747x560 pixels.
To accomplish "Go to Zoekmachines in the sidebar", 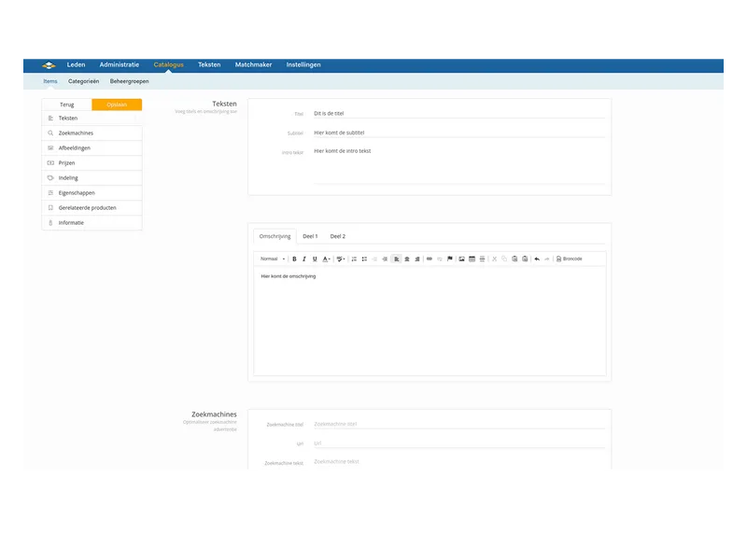I will click(x=92, y=133).
